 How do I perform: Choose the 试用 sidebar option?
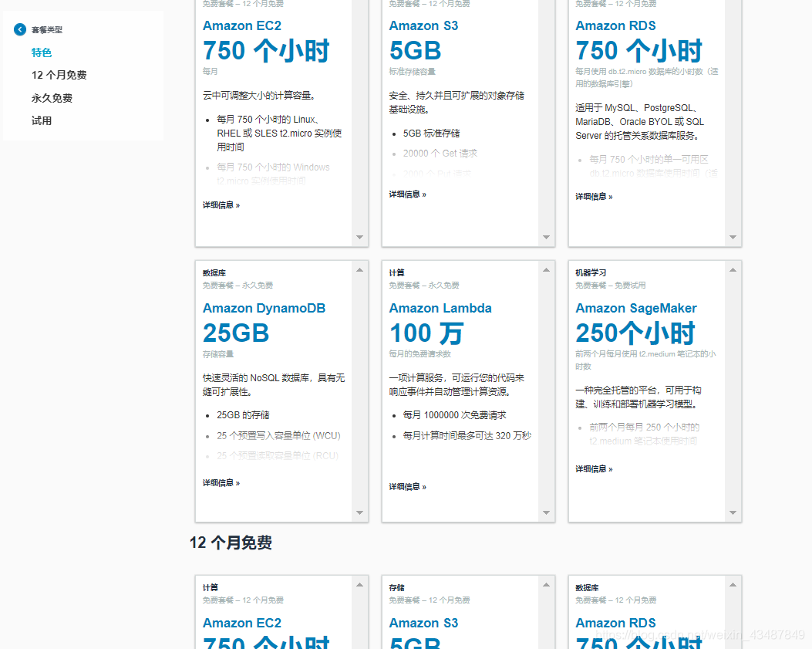point(42,121)
